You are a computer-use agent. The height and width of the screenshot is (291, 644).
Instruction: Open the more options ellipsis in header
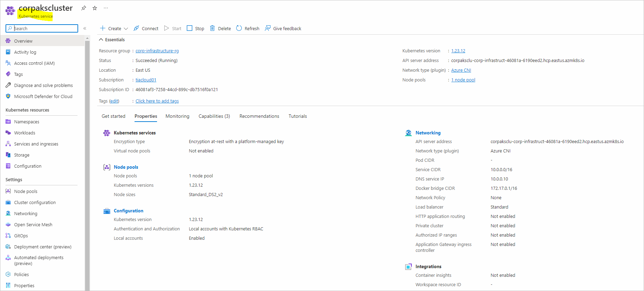pos(106,8)
